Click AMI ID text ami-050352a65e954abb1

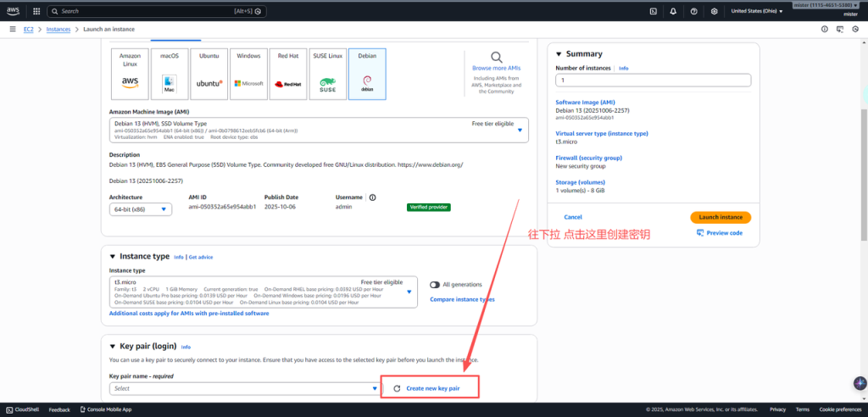pos(222,207)
